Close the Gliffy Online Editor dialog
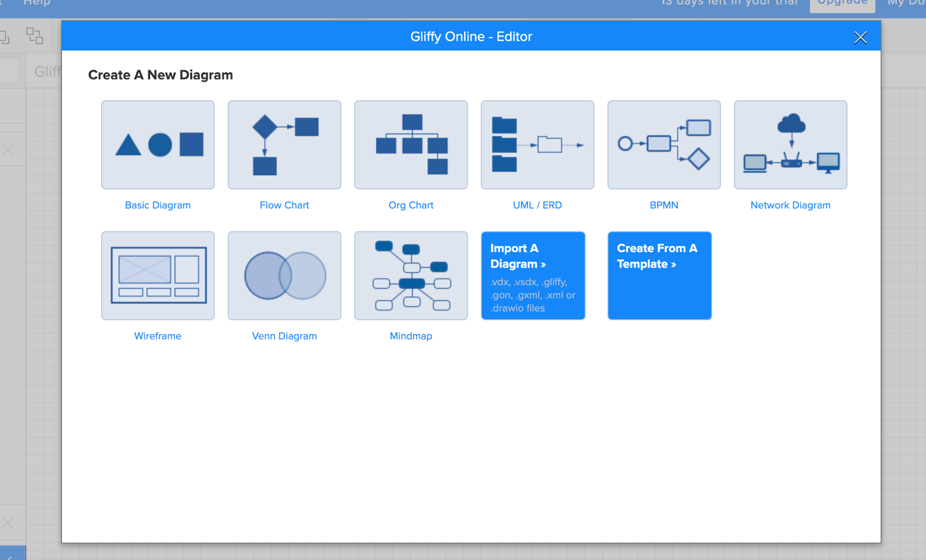The width and height of the screenshot is (926, 560). click(860, 38)
